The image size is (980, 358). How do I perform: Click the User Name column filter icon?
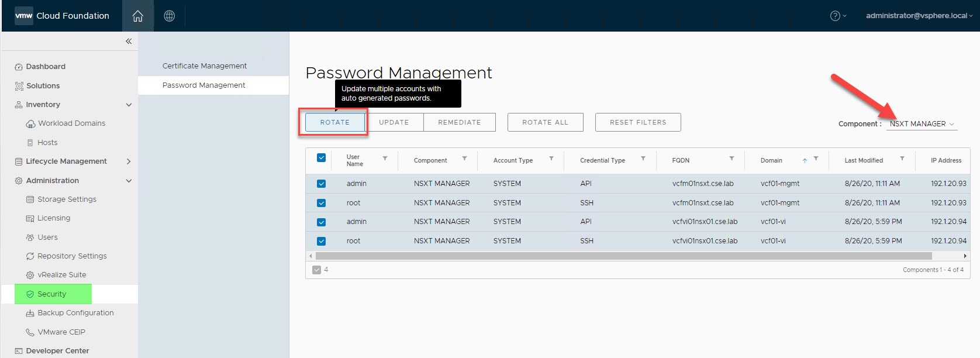[385, 159]
